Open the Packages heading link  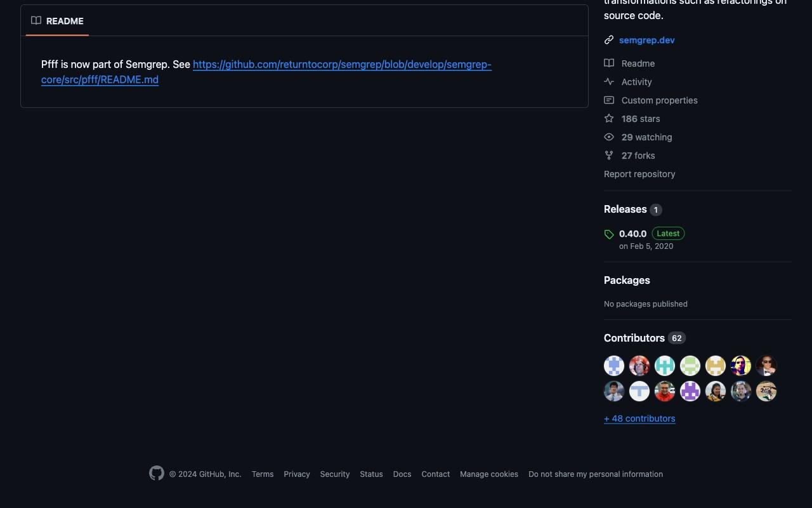click(627, 280)
